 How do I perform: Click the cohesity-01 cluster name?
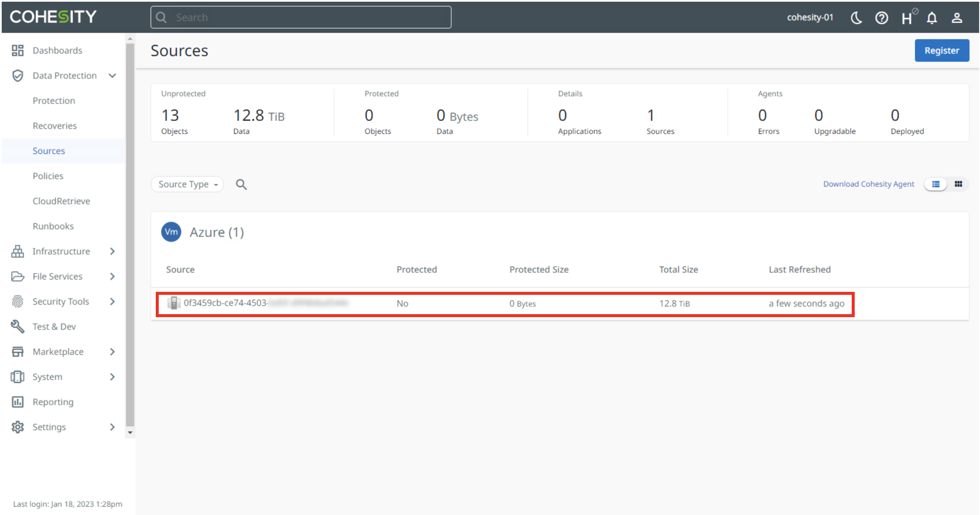(810, 17)
